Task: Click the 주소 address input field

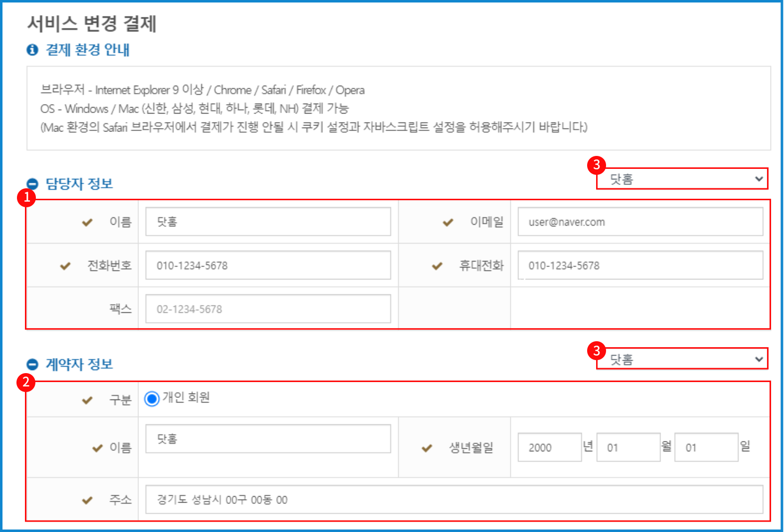Action: [454, 500]
